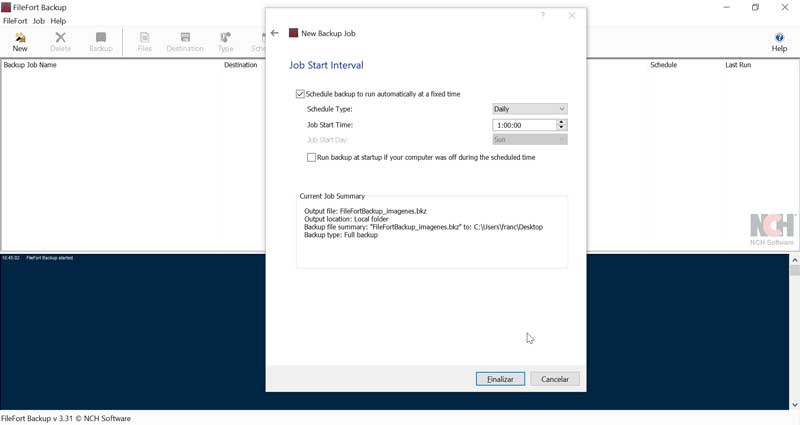The width and height of the screenshot is (800, 425).
Task: Decrease Job Start Time with down arrow
Action: [x=562, y=128]
